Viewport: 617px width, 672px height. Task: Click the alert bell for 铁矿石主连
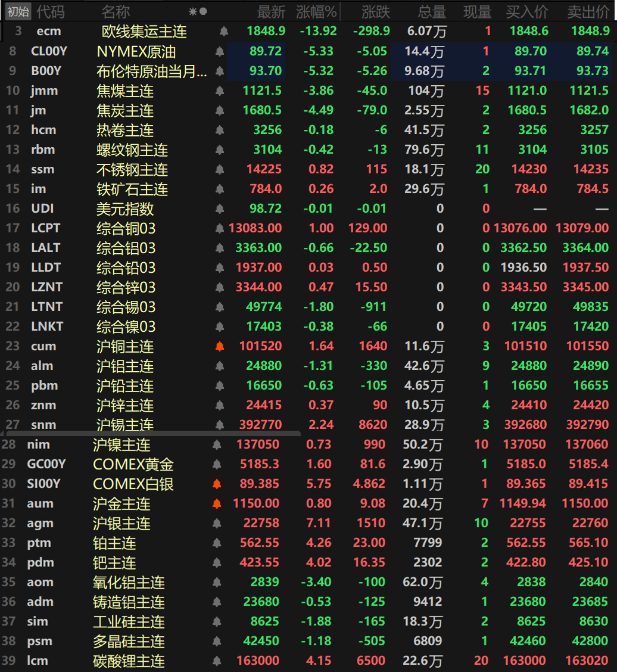(x=219, y=189)
